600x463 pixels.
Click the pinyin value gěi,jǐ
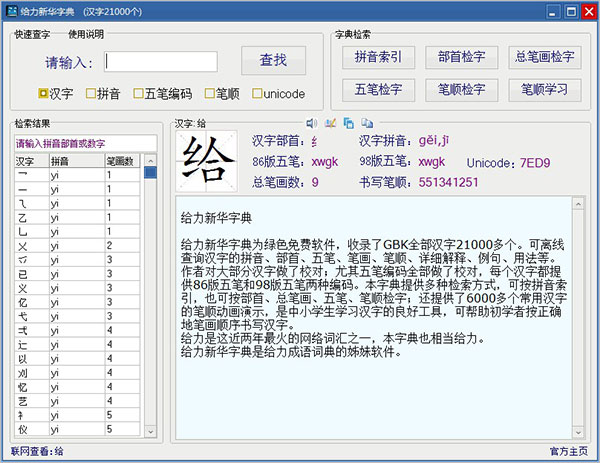click(x=434, y=140)
